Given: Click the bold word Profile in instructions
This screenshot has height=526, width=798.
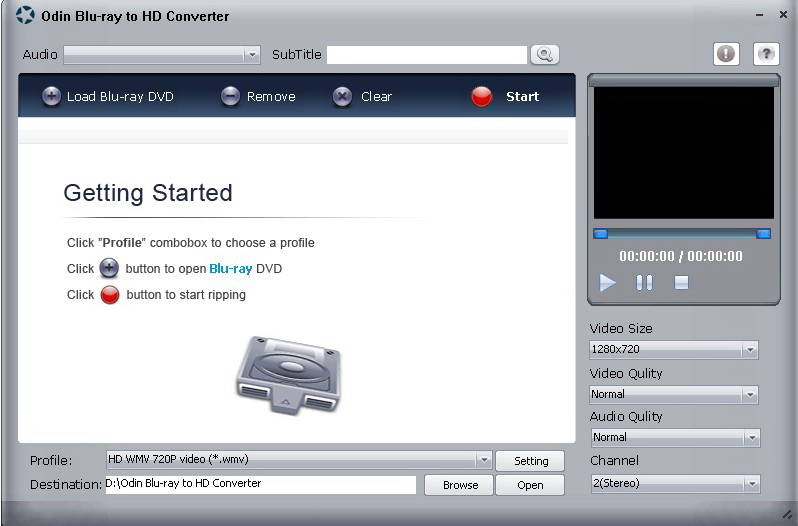Looking at the screenshot, I should (x=122, y=243).
